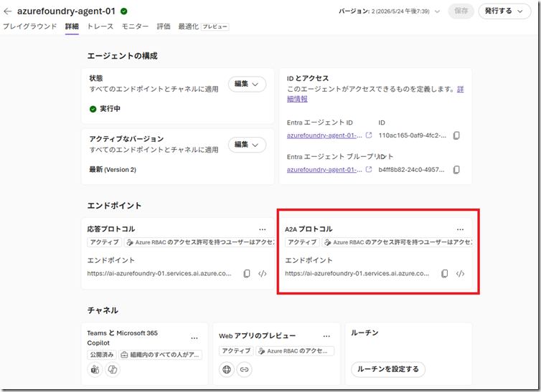Open external link icon beside blueprint azurefoundry-agent-01 link

[x=369, y=169]
